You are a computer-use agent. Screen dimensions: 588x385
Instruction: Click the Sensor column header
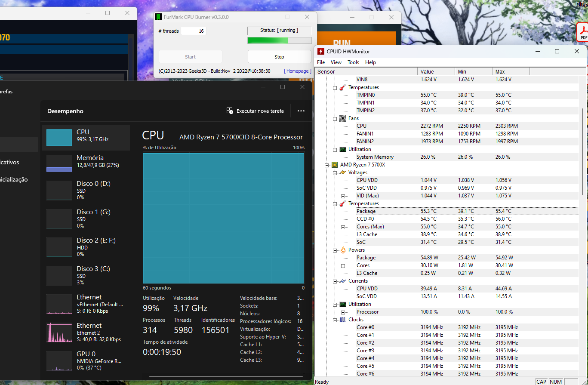tap(366, 71)
